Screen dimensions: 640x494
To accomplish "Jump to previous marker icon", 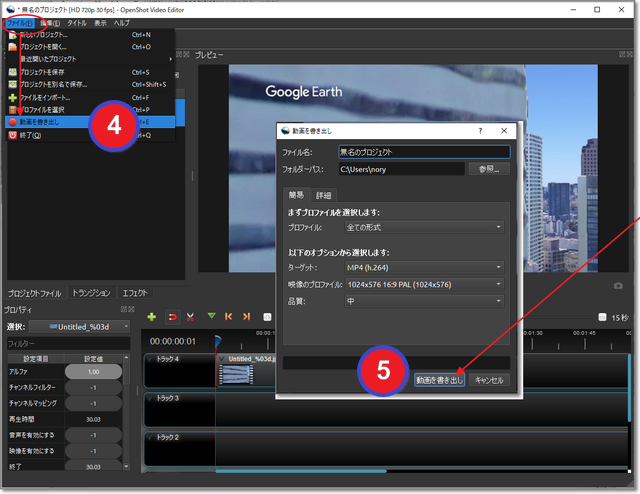I will pos(229,316).
